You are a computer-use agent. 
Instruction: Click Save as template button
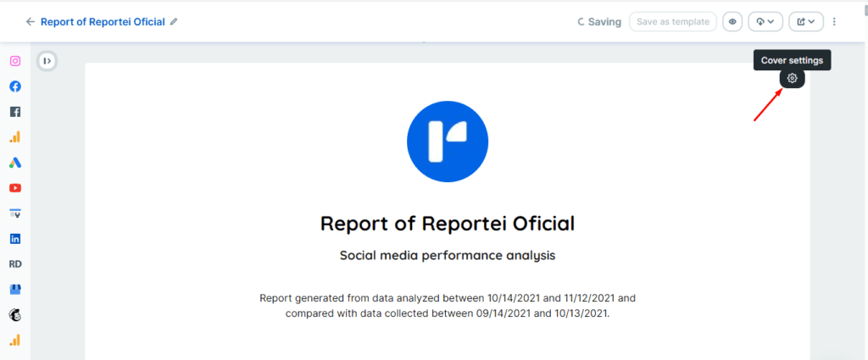(x=672, y=22)
